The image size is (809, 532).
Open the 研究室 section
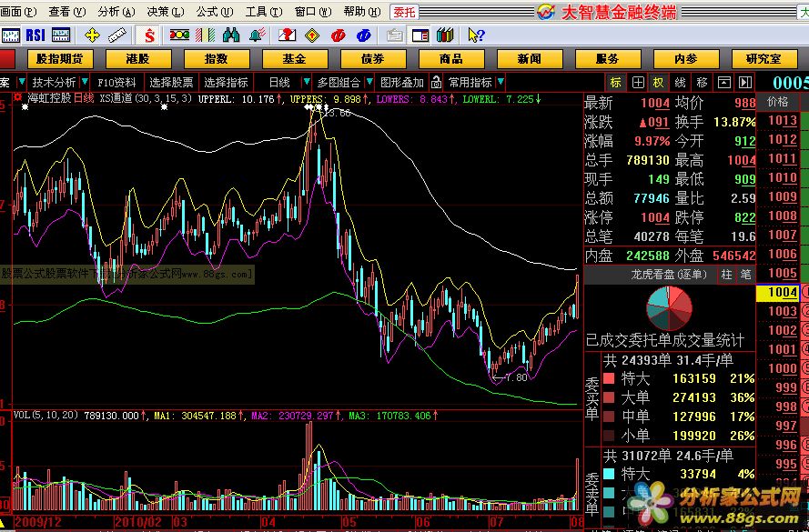pyautogui.click(x=763, y=59)
